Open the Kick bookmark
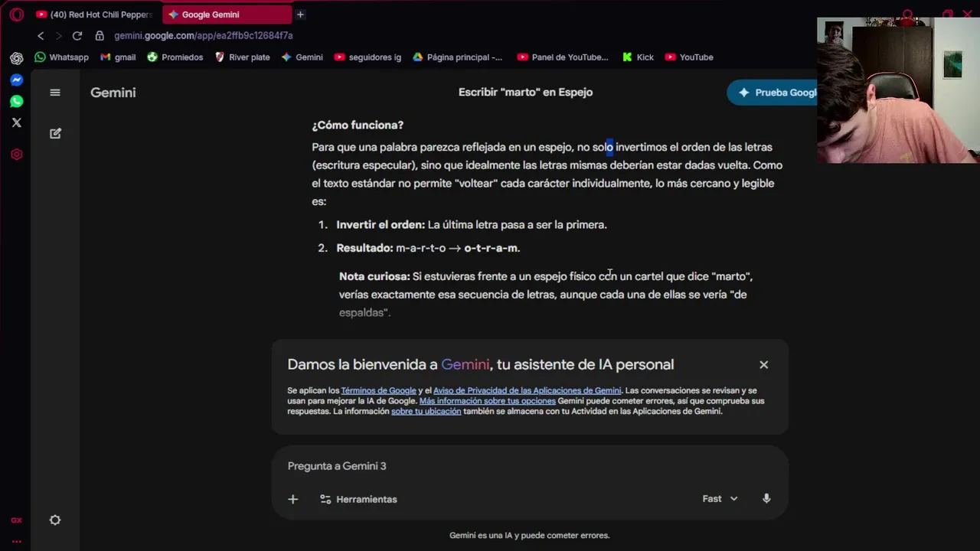The height and width of the screenshot is (551, 980). (639, 57)
